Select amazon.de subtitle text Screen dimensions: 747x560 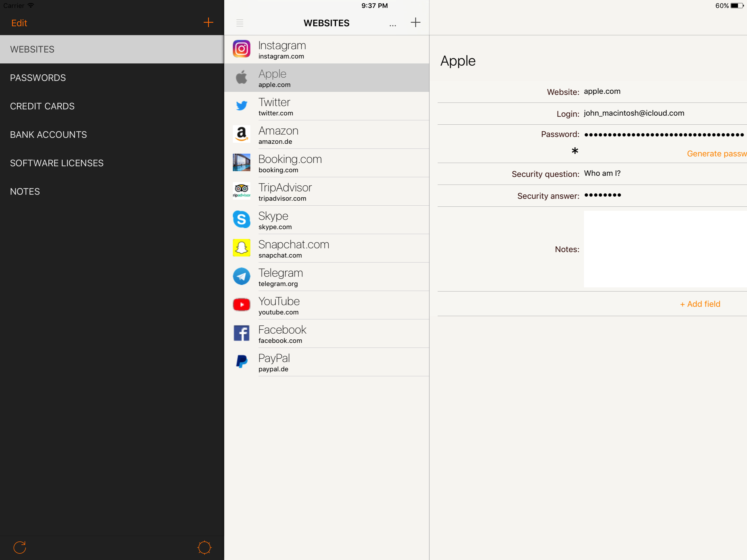coord(275,142)
